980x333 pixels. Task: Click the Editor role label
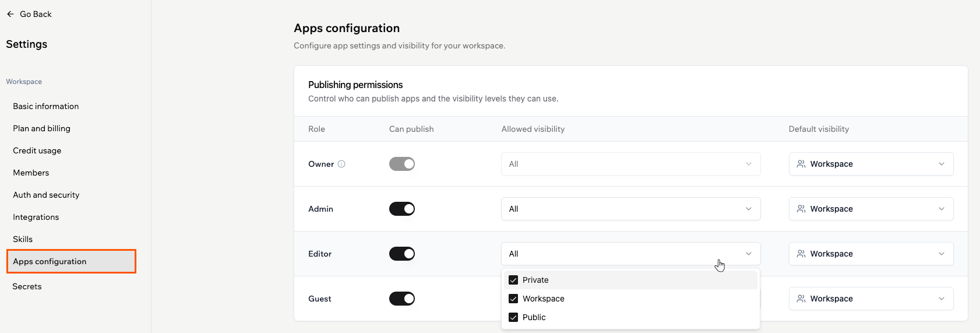pos(320,254)
